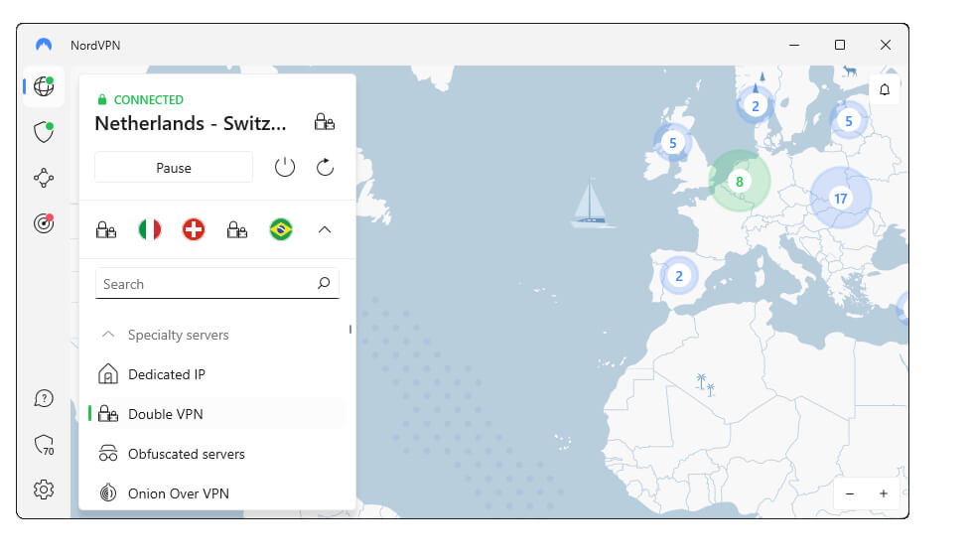Disconnect using the power icon

pyautogui.click(x=285, y=167)
